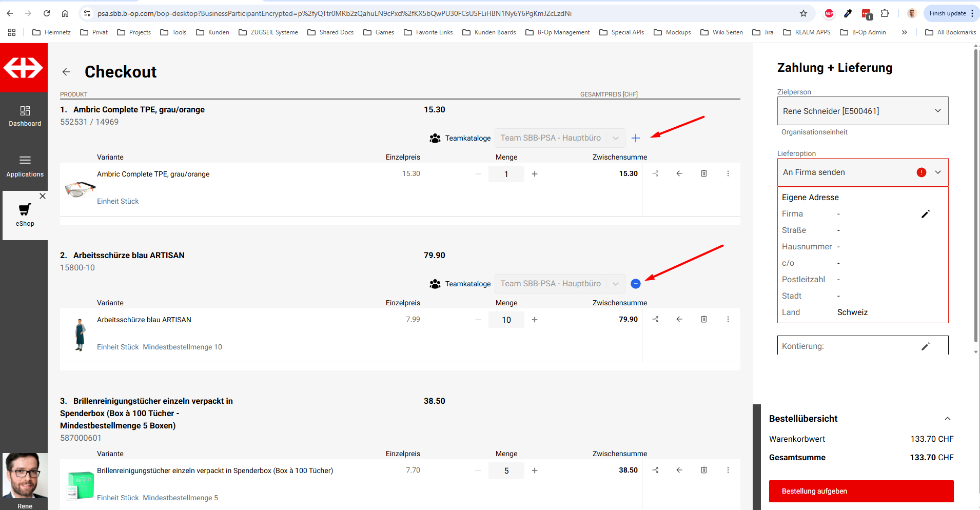Open the Applications menu in the sidebar
Screen dimensions: 980x510
[x=25, y=166]
